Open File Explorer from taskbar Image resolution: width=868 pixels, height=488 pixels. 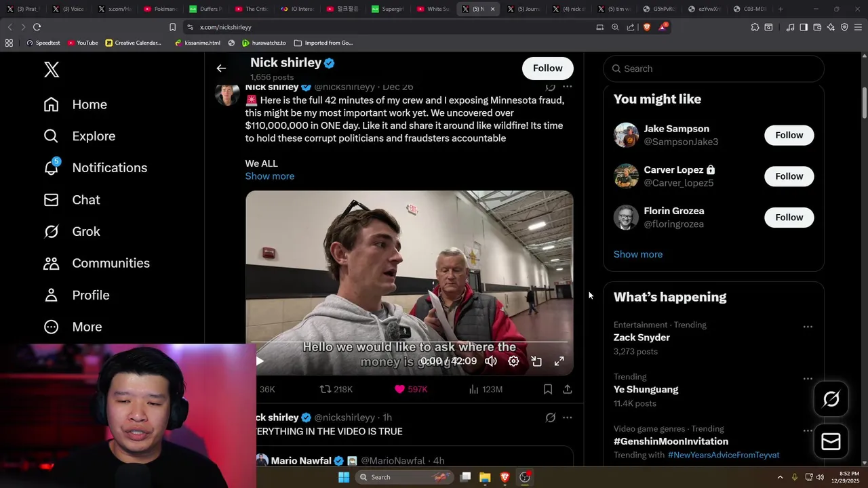485,477
